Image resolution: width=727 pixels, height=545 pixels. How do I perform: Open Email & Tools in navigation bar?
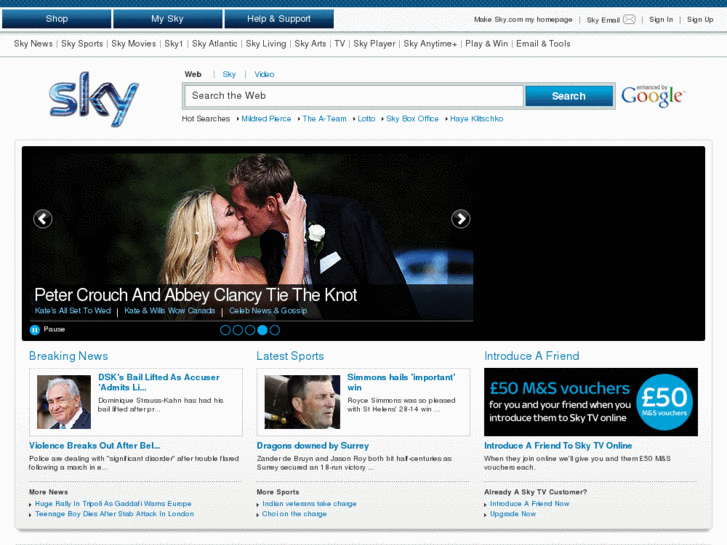[x=543, y=44]
